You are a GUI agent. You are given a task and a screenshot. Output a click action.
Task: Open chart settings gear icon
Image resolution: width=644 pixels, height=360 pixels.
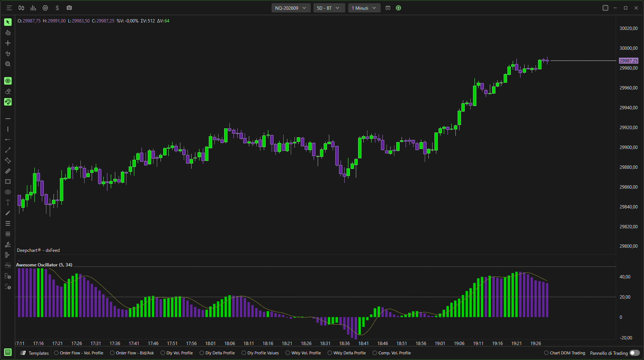coord(45,8)
